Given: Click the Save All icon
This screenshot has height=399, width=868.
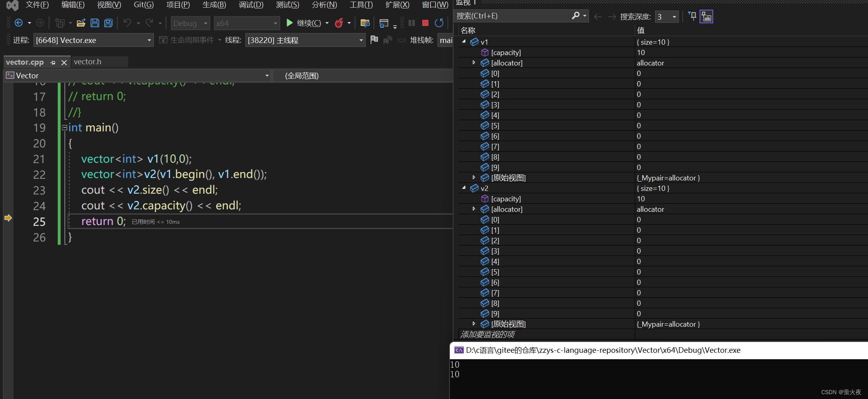Looking at the screenshot, I should [x=108, y=23].
